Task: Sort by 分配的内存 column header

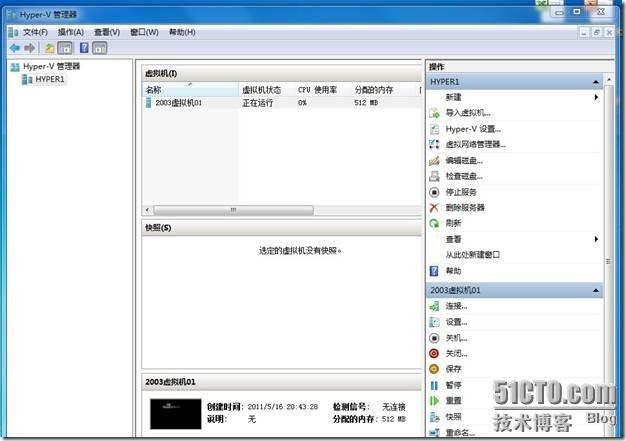Action: coord(384,90)
